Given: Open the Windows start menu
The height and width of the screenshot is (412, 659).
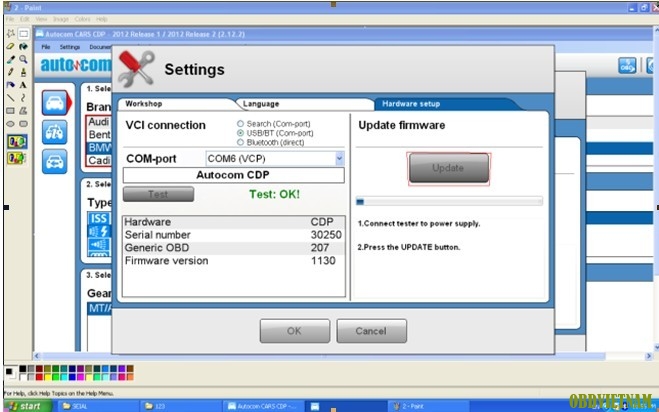Looking at the screenshot, I should click(26, 406).
